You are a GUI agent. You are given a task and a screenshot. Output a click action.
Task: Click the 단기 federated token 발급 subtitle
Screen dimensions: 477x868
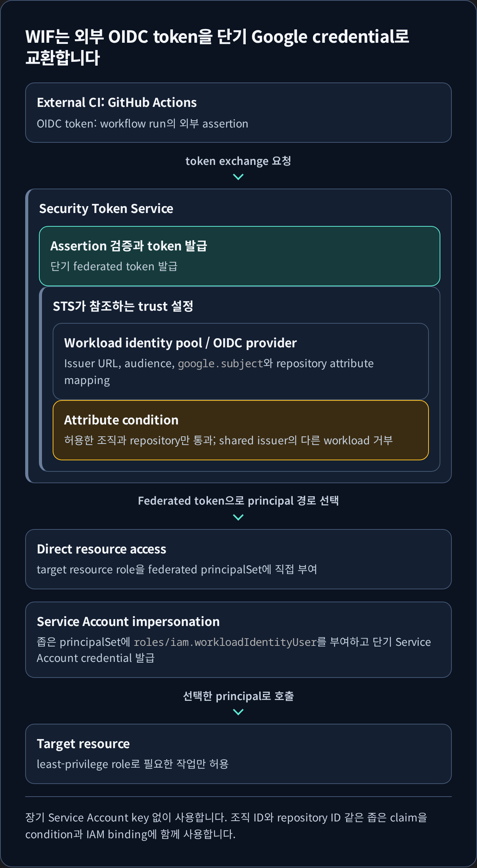(x=114, y=266)
